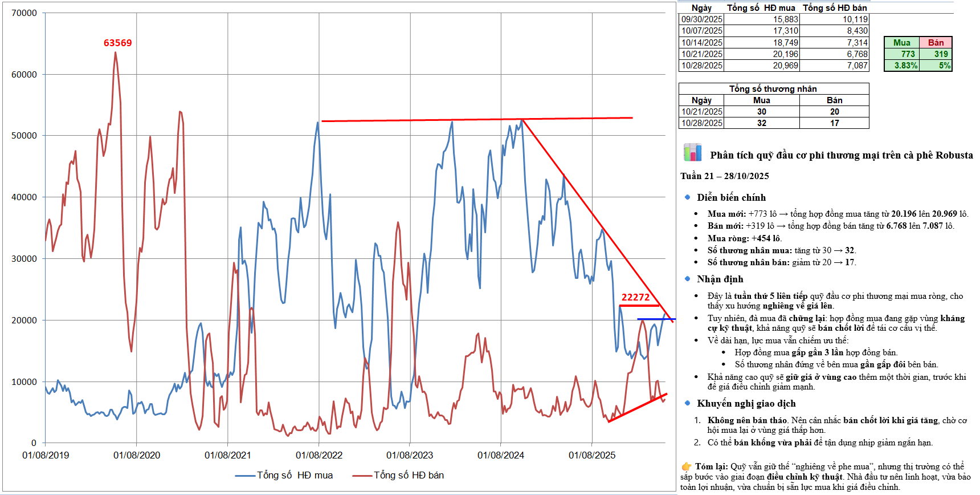980x495 pixels.
Task: Click the green "Mua" header cell
Action: pos(901,43)
